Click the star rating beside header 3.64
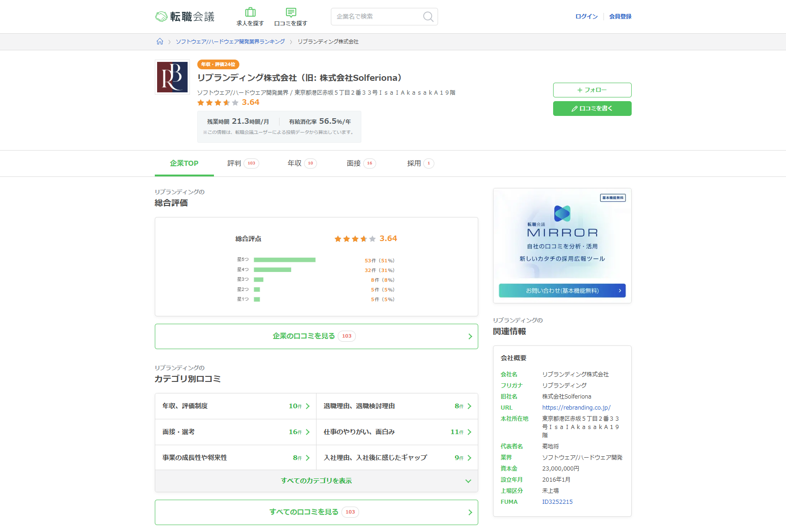Screen dimensions: 786x532 (x=218, y=103)
